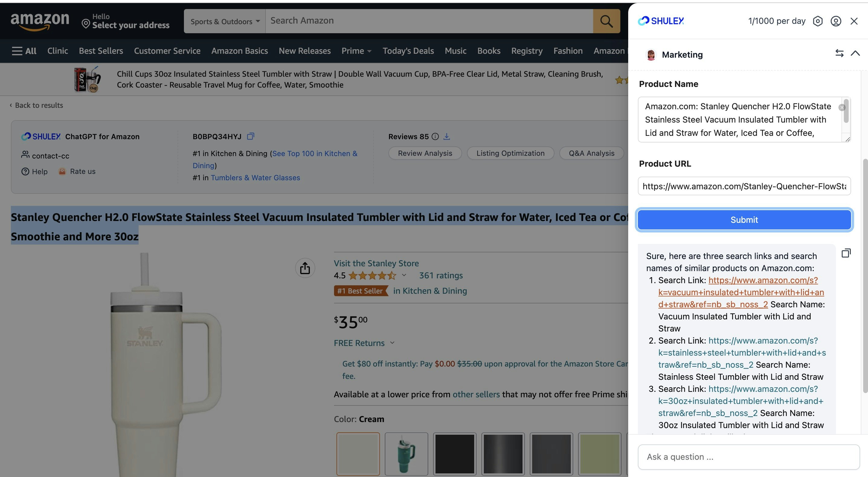This screenshot has height=477, width=868.
Task: Open Shulex panel settings hexagon icon
Action: click(x=818, y=21)
